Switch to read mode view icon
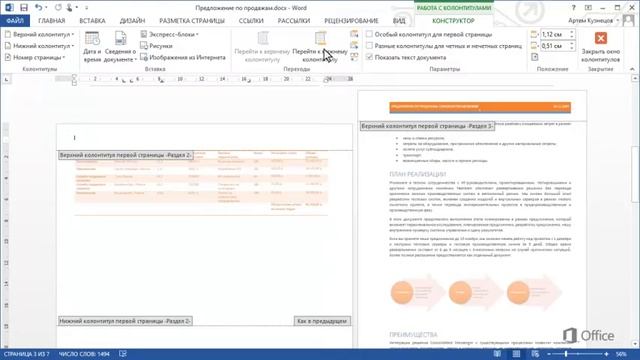Viewport: 640px width, 360px height. [x=497, y=354]
